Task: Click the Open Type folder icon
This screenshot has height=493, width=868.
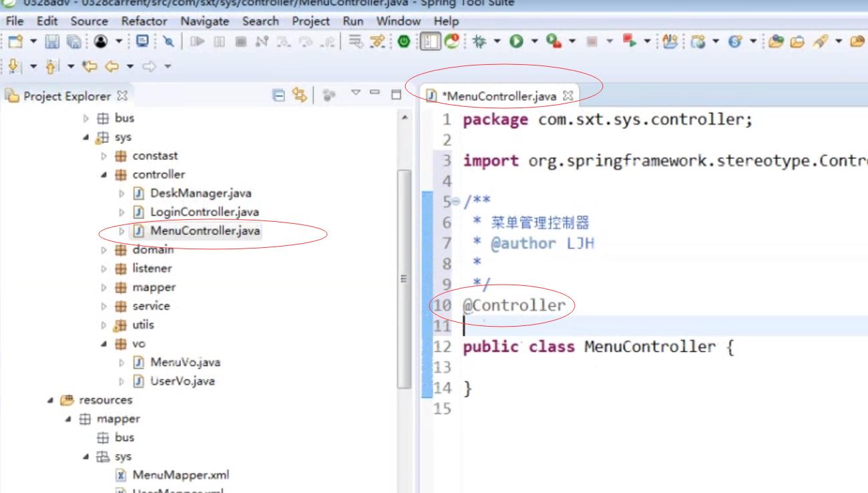Action: 776,41
